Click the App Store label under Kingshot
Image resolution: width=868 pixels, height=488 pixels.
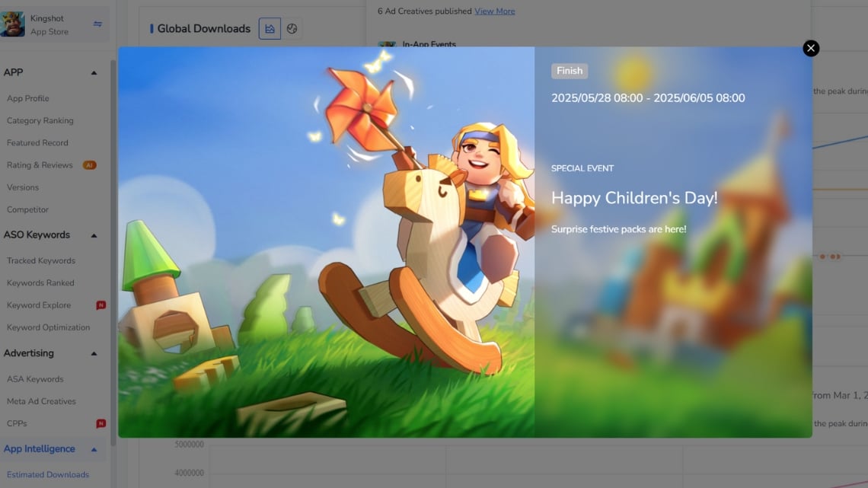pyautogui.click(x=49, y=32)
